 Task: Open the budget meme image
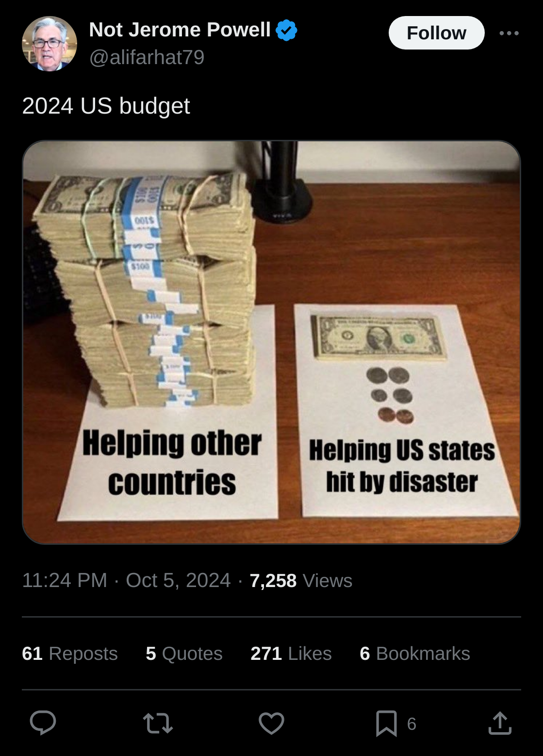(x=271, y=342)
